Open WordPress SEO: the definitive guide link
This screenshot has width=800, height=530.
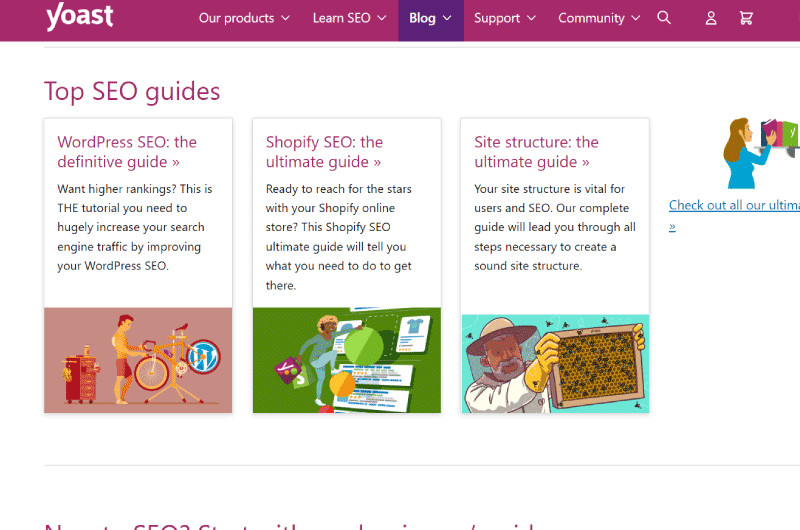[127, 152]
